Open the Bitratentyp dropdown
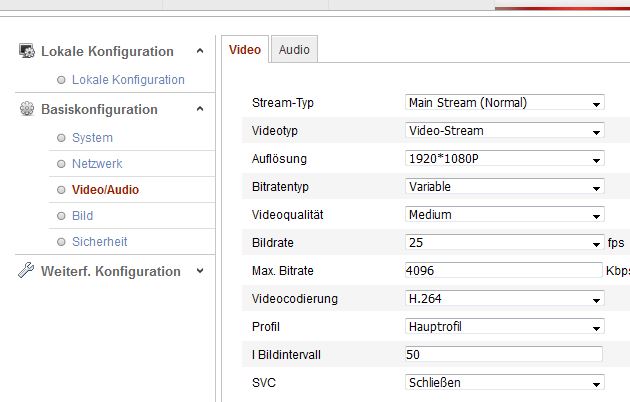This screenshot has height=402, width=630. click(x=504, y=186)
